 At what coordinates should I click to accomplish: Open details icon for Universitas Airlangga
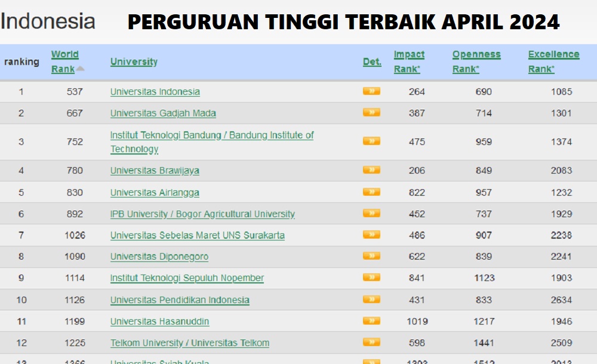click(x=371, y=192)
